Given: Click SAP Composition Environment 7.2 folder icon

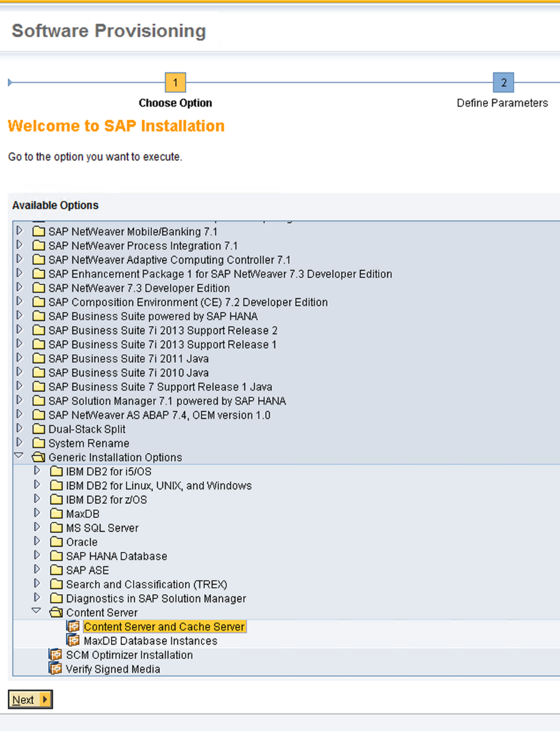Looking at the screenshot, I should 39,302.
